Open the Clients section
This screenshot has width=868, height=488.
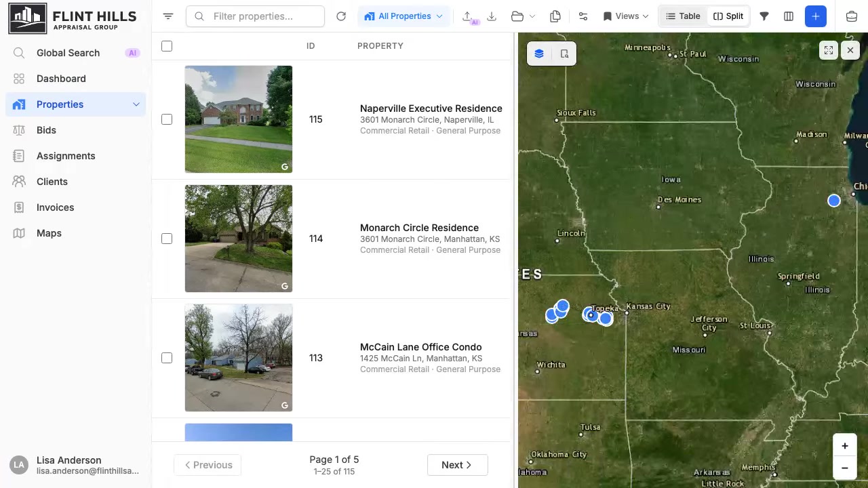click(x=76, y=182)
